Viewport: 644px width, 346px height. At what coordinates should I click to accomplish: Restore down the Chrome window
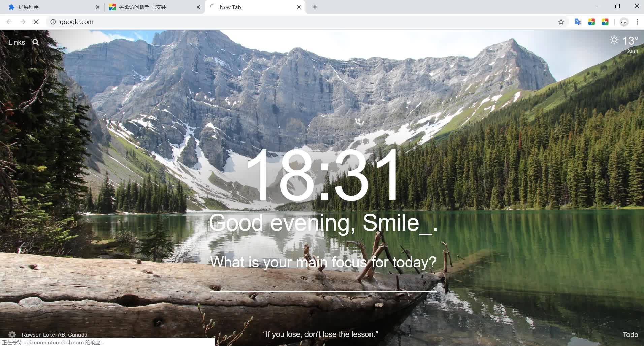617,6
